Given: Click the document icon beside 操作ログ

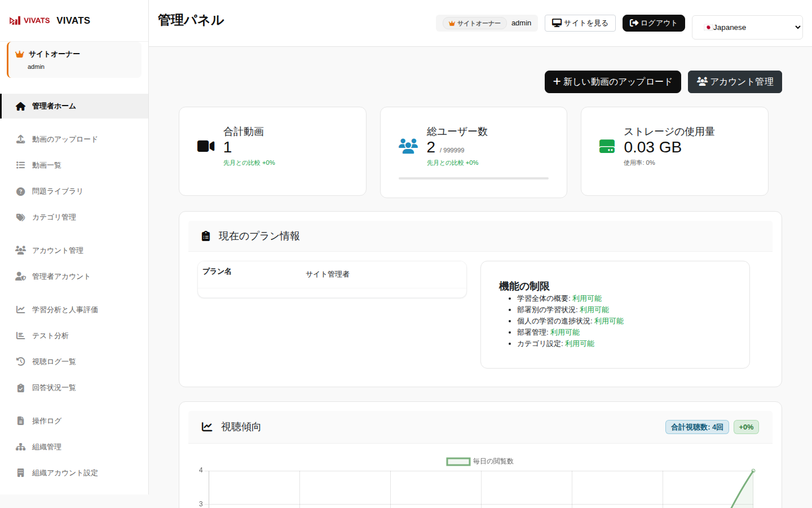Looking at the screenshot, I should [x=20, y=421].
